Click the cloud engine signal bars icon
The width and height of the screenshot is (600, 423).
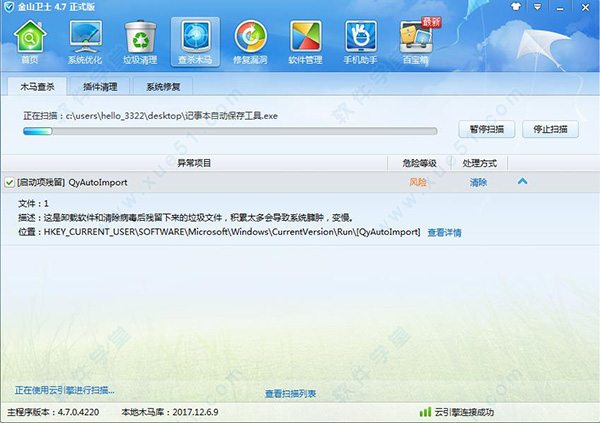tap(425, 412)
